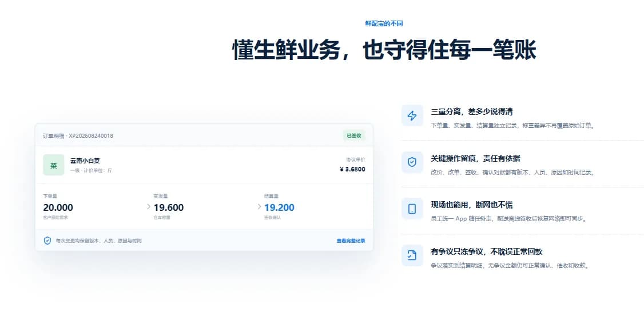Click the 协议单价 label
Image resolution: width=644 pixels, height=328 pixels.
pyautogui.click(x=356, y=159)
